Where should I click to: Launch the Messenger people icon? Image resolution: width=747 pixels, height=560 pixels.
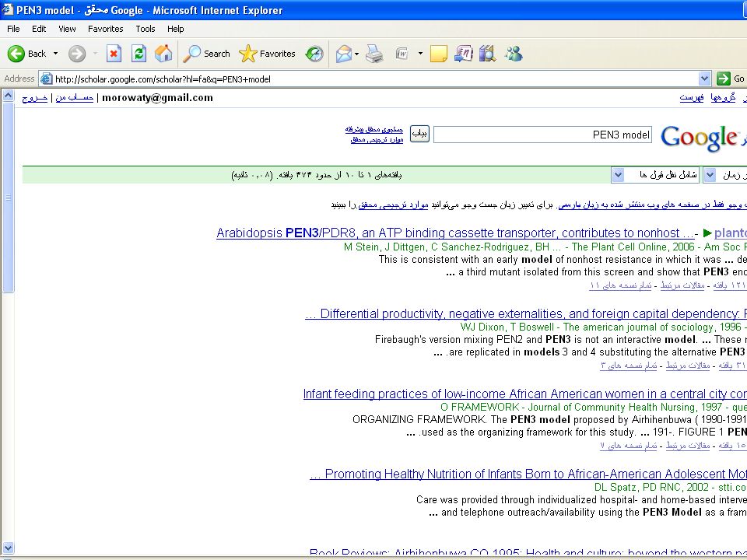tap(514, 54)
